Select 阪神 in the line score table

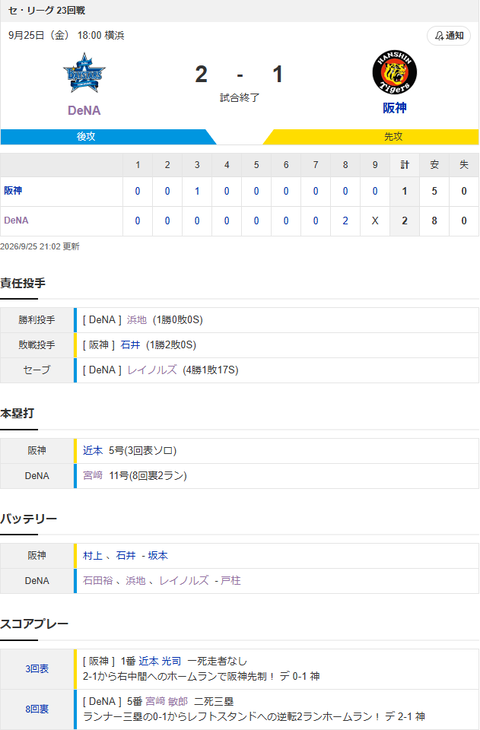13,190
